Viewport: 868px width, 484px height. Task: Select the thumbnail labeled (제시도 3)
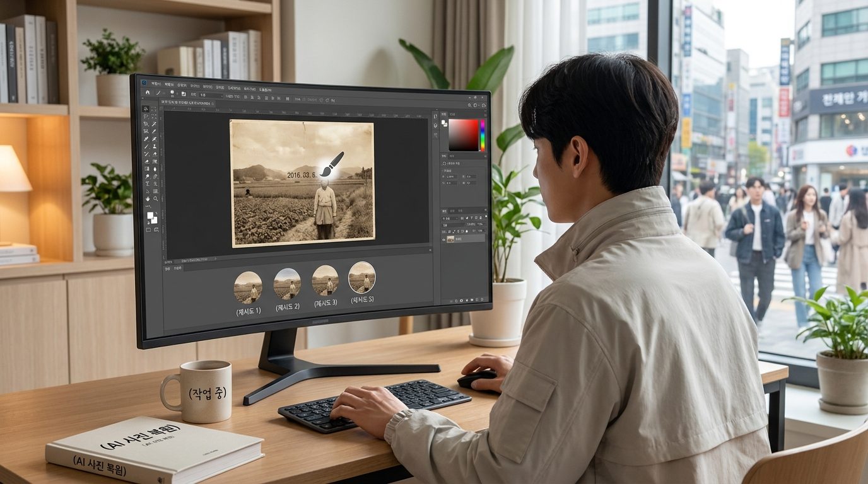325,280
